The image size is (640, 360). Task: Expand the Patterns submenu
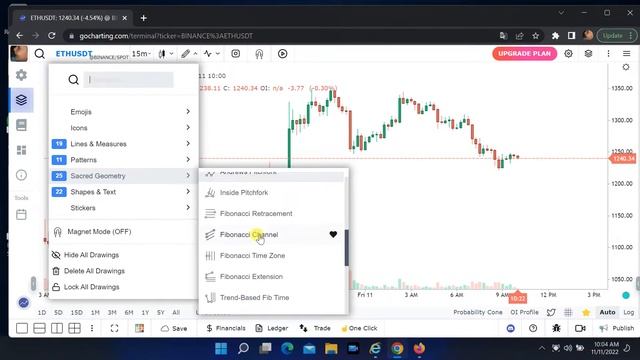click(x=123, y=160)
